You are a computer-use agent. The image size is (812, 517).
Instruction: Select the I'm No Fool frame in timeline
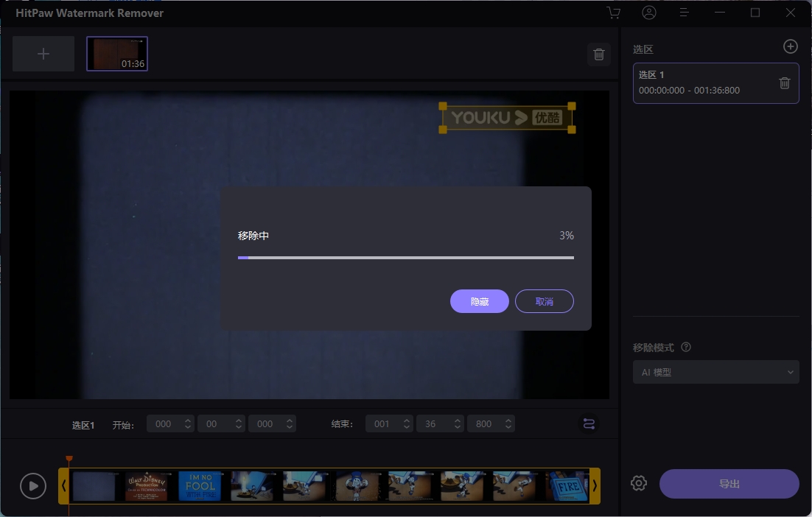pyautogui.click(x=200, y=486)
